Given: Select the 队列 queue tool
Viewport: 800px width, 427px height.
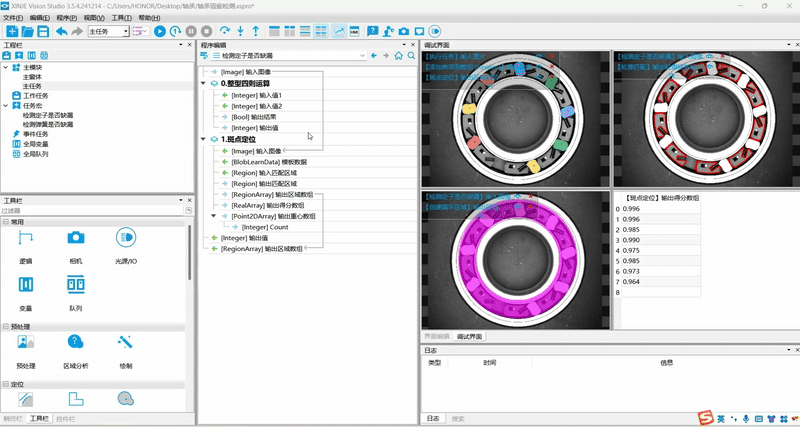Looking at the screenshot, I should 76,285.
